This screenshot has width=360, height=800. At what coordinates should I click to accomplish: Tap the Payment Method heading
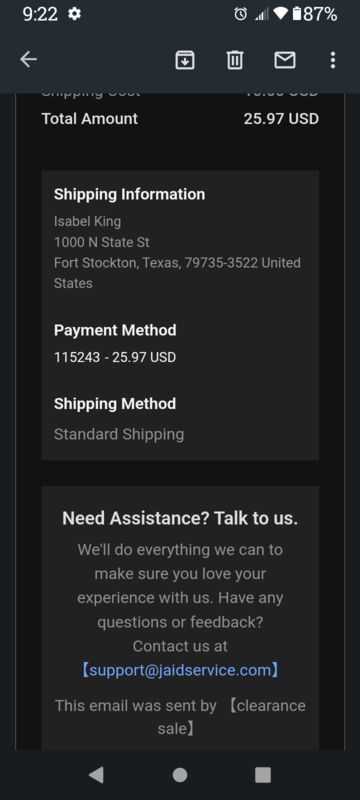(115, 330)
